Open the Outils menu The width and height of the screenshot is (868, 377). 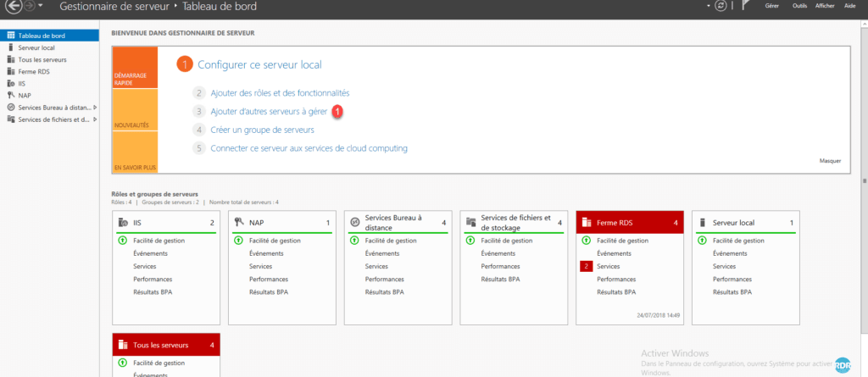(798, 6)
